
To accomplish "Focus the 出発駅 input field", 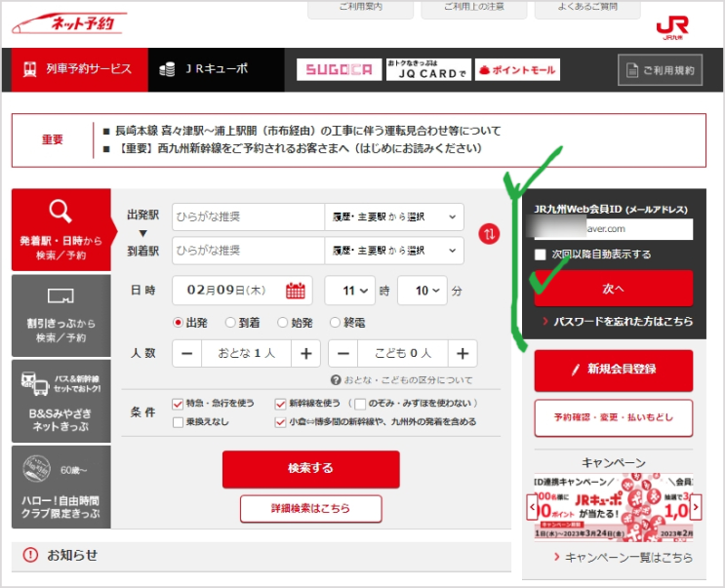I will (248, 216).
